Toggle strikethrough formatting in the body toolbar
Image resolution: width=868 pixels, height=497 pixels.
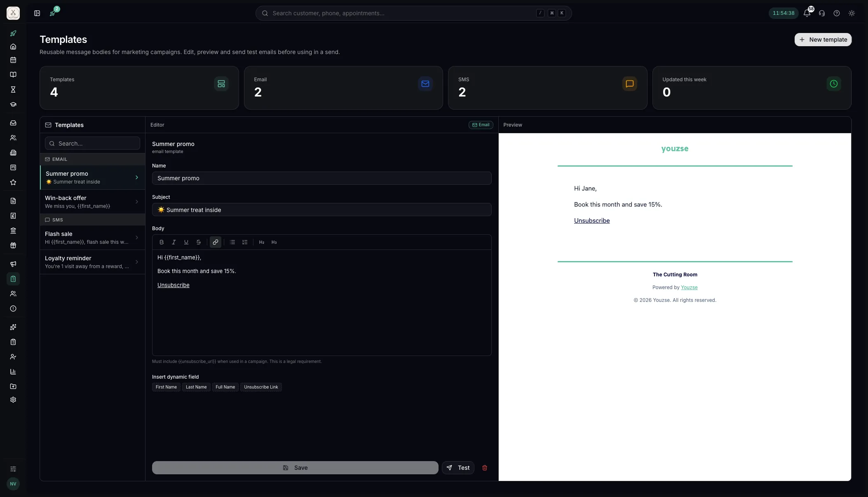(x=199, y=242)
